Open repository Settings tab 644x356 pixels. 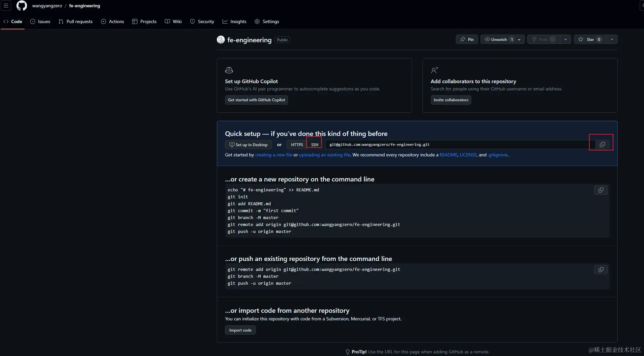pos(267,21)
